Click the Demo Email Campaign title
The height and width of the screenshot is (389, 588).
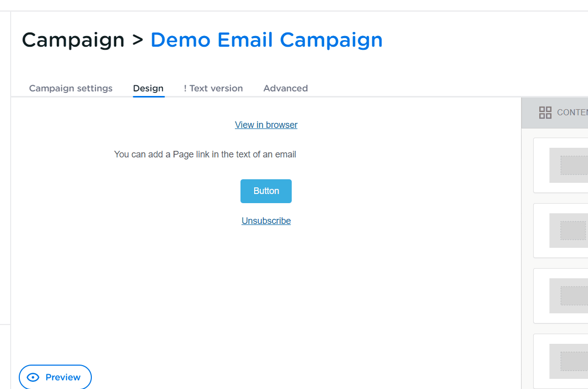[266, 40]
